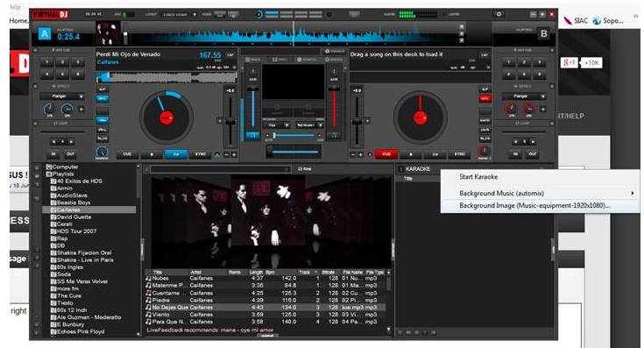Turn deck B headphone knob
This screenshot has width=644, height=348.
point(485,151)
